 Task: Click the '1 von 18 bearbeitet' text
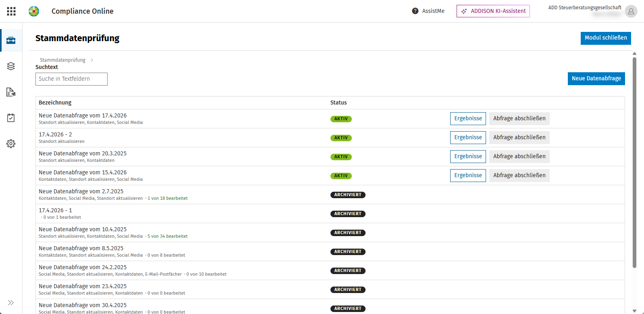(168, 199)
